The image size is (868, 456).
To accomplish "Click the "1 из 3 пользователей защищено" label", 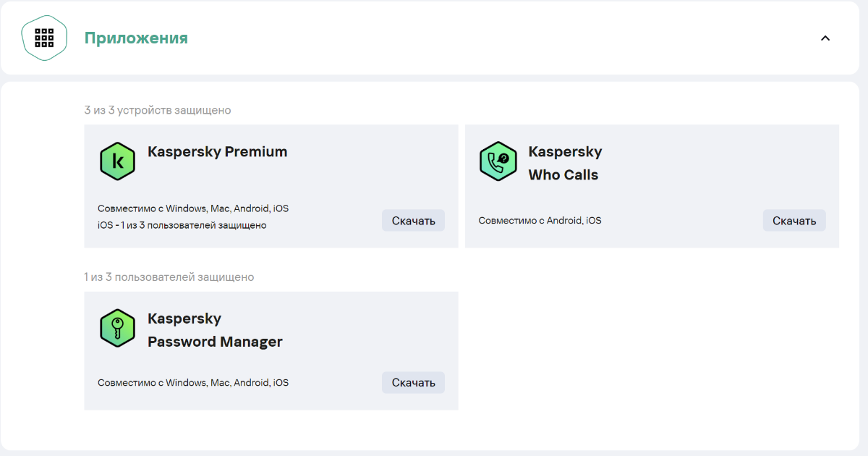I will click(x=169, y=277).
